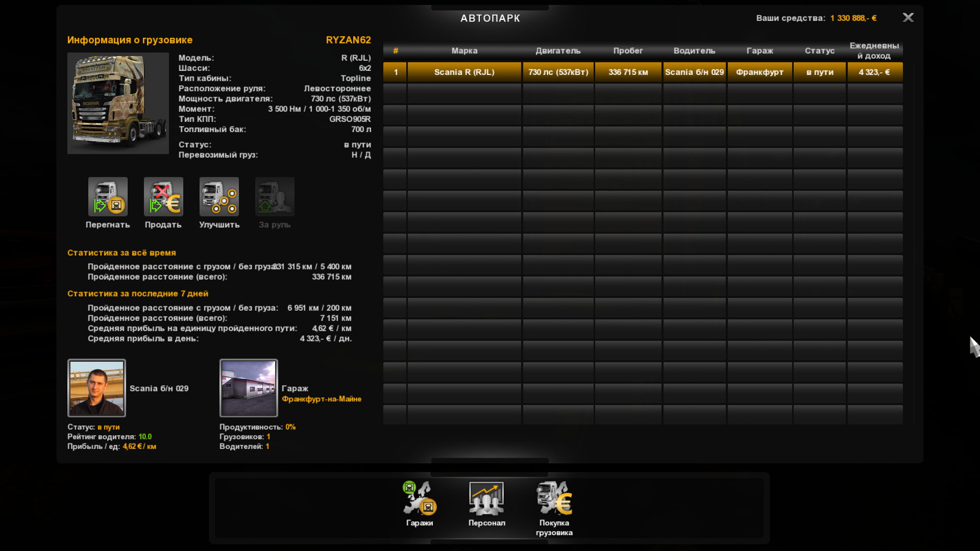Image resolution: width=980 pixels, height=551 pixels.
Task: Click table cell 4 323,- €
Action: pyautogui.click(x=874, y=72)
